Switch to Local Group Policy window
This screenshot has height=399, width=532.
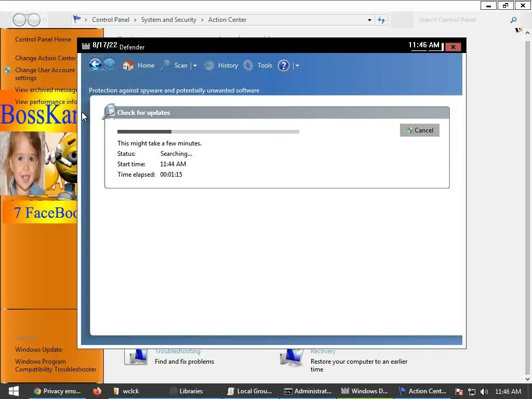(250, 391)
